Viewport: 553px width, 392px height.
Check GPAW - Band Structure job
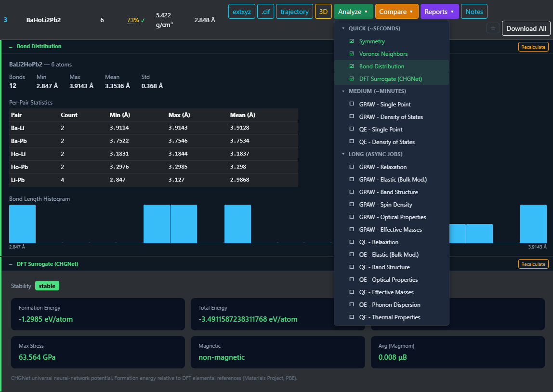352,192
